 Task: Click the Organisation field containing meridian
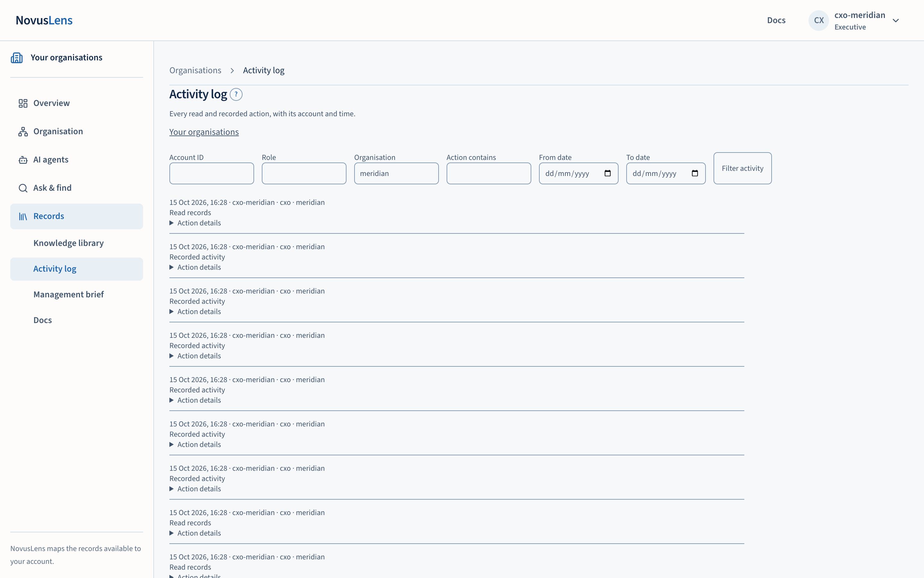(x=396, y=173)
